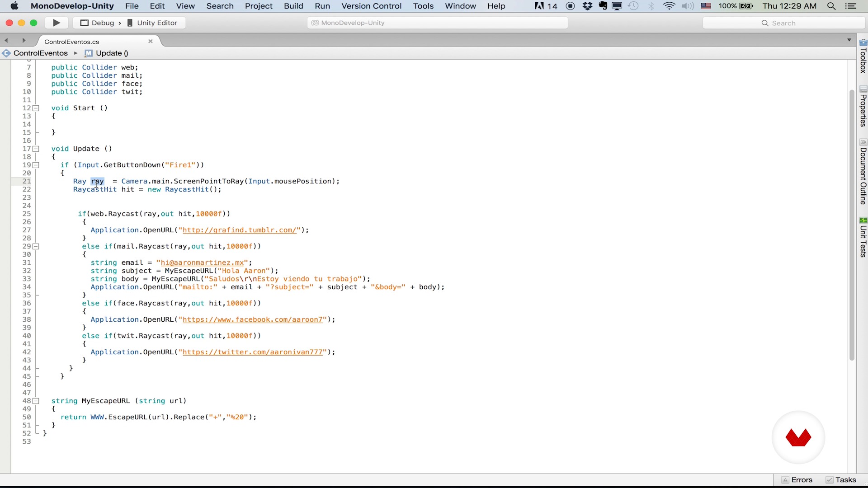868x488 pixels.
Task: Click the twitter.com/aaronivan777 URL link
Action: pos(253,352)
